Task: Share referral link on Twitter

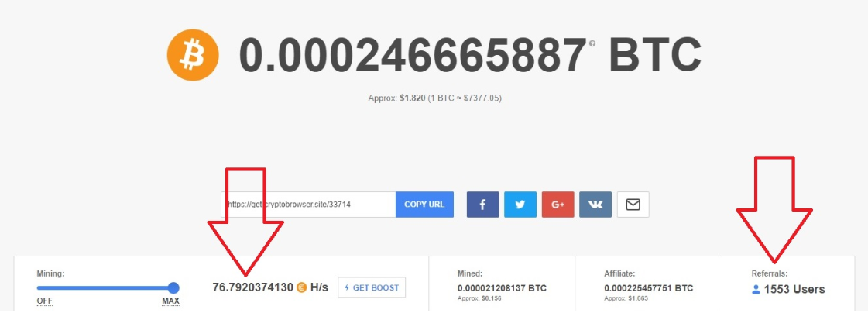Action: click(x=520, y=205)
